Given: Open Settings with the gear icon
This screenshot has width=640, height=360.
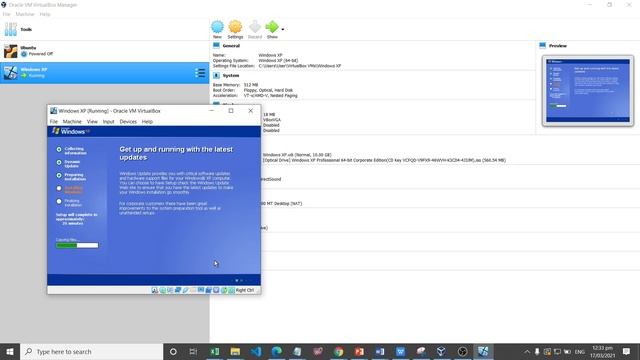Looking at the screenshot, I should click(235, 27).
